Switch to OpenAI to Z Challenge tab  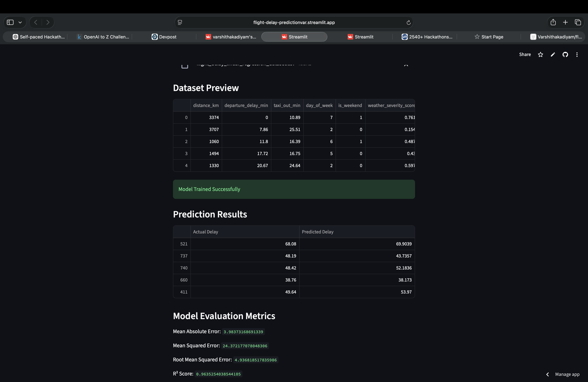(x=103, y=37)
